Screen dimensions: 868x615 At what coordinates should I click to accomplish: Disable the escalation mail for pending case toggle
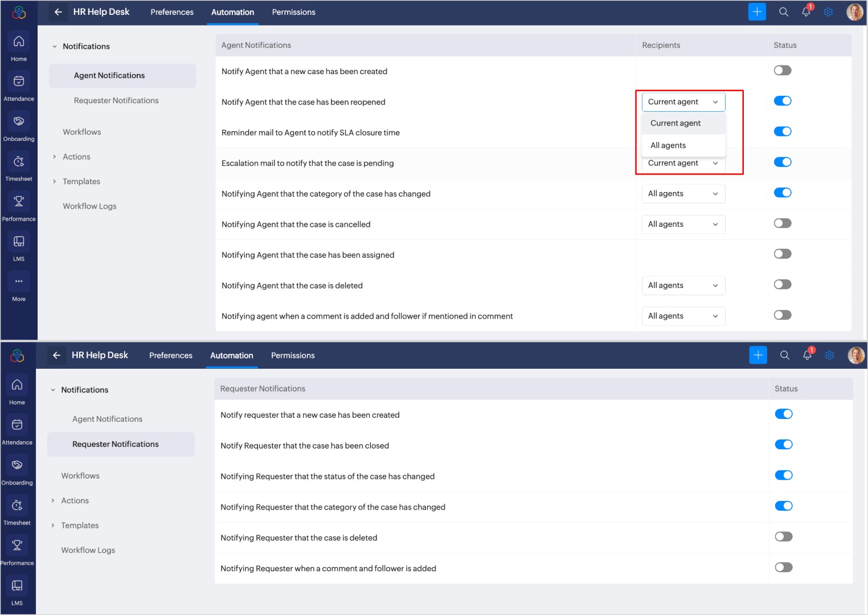pos(783,162)
